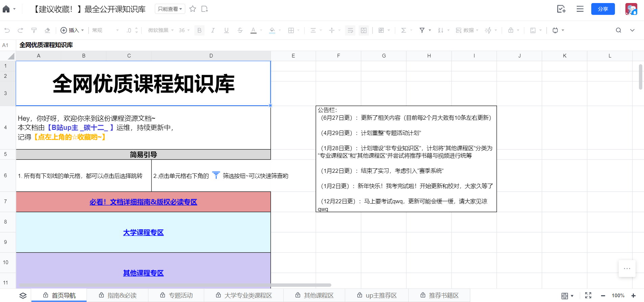Collapse the toolbar with the chevron arrow
This screenshot has width=644, height=302.
[632, 30]
